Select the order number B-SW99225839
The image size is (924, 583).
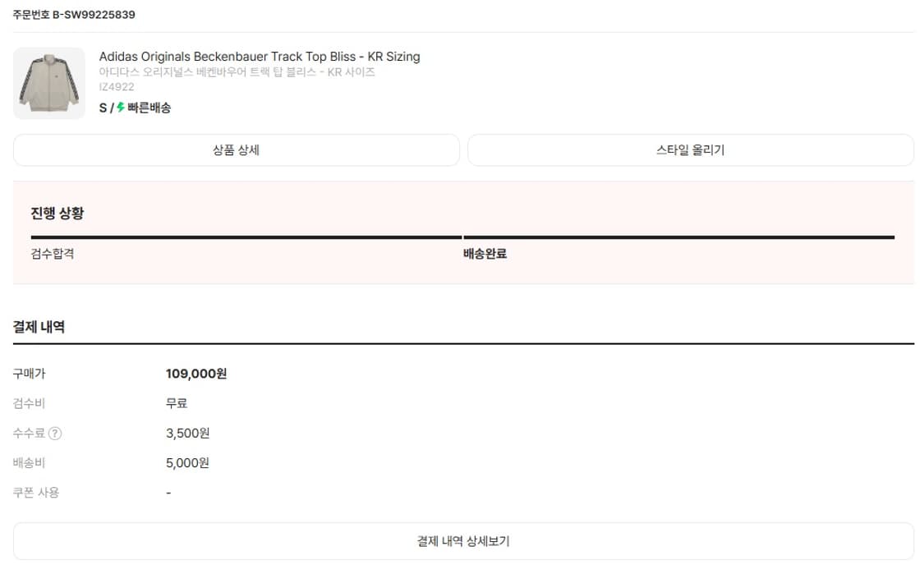(x=71, y=14)
